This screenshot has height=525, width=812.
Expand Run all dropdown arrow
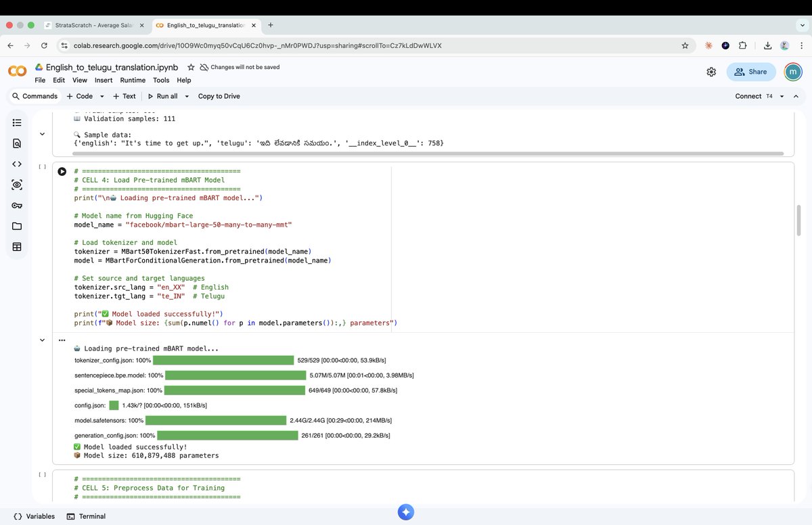point(187,96)
